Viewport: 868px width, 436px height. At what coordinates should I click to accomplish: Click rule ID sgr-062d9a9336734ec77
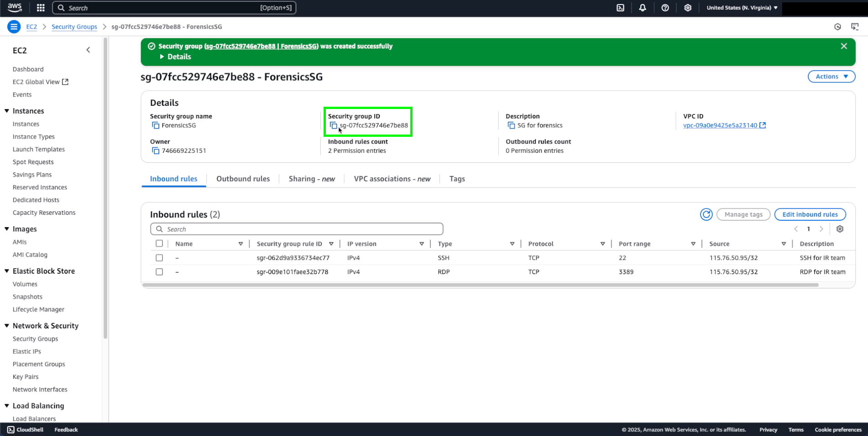[293, 258]
